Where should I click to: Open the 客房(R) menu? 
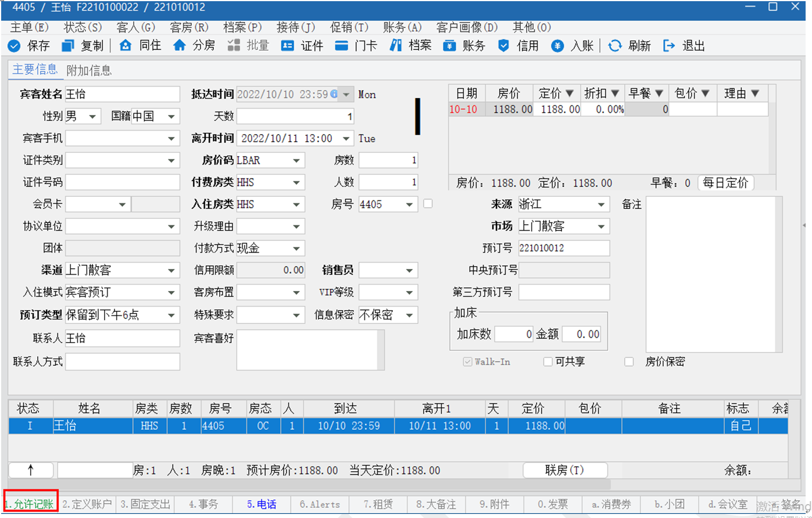(189, 27)
